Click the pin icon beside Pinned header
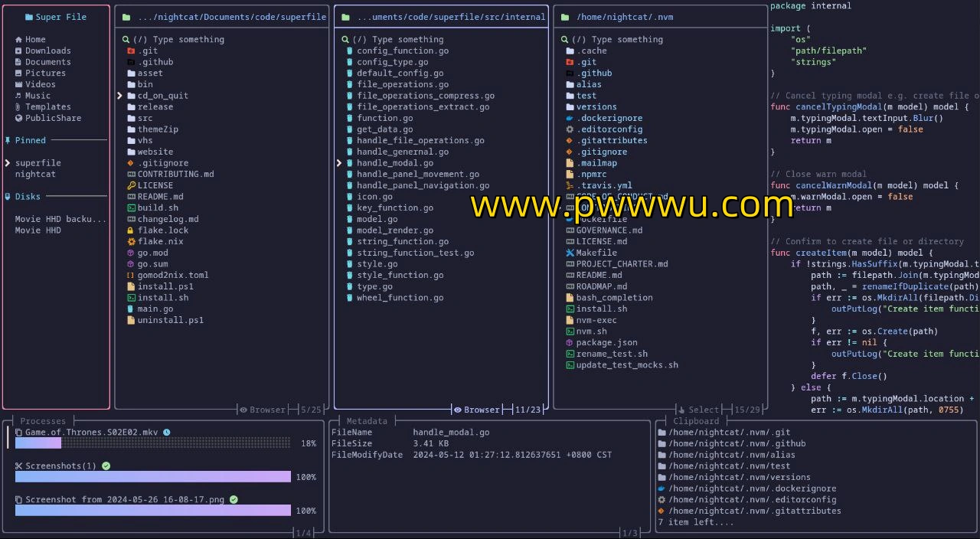 (8, 140)
